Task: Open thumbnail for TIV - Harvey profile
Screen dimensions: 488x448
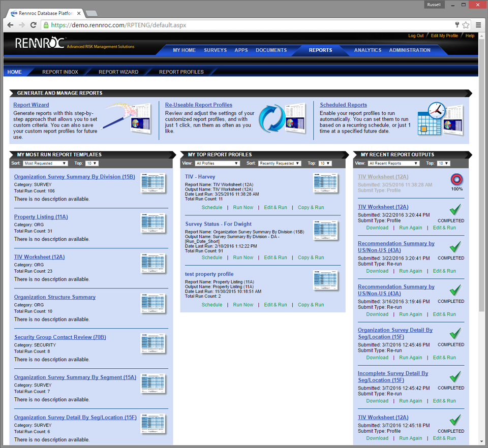Action: [x=325, y=183]
